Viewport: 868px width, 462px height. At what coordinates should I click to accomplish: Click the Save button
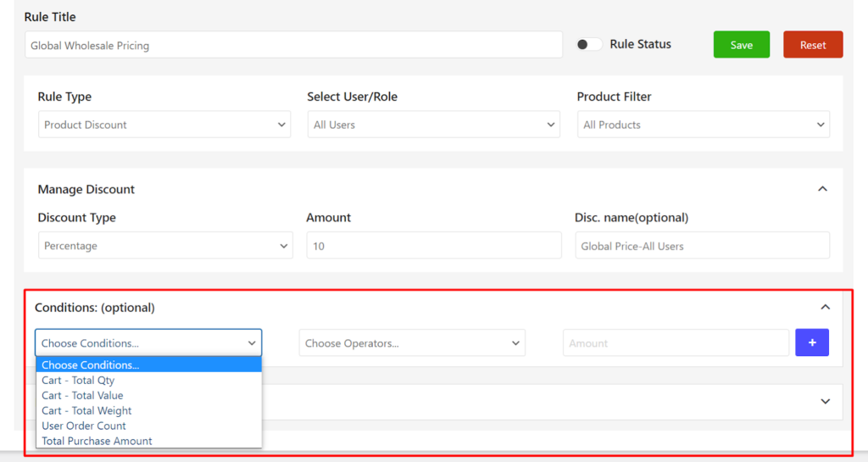pyautogui.click(x=741, y=45)
